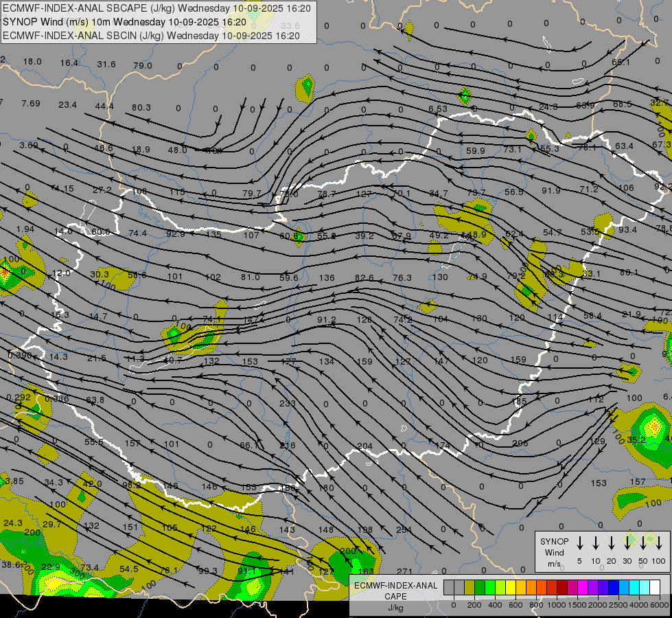Viewport: 672px width, 618px height.
Task: Click the 30 m/s wind arrow symbol
Action: click(x=627, y=543)
